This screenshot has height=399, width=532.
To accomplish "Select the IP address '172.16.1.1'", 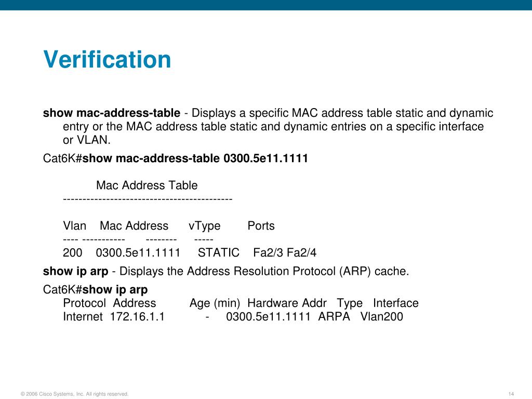I will 137,316.
